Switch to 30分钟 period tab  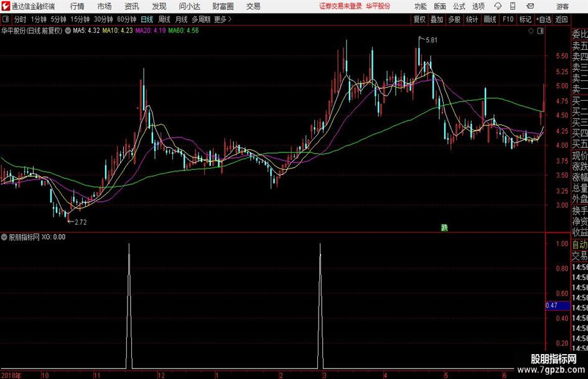pyautogui.click(x=103, y=19)
